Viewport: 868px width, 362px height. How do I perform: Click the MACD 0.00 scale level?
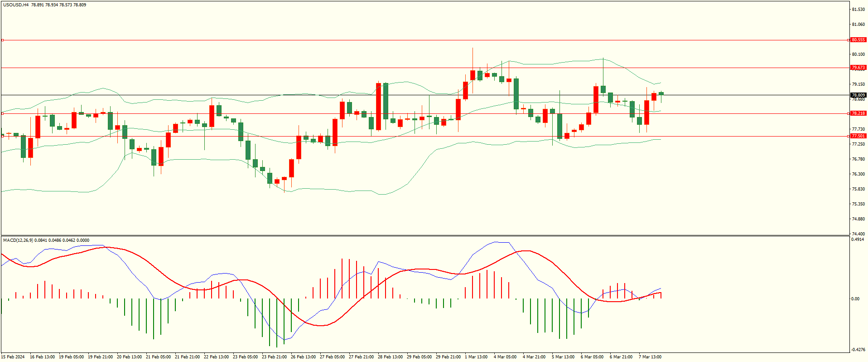tap(855, 298)
